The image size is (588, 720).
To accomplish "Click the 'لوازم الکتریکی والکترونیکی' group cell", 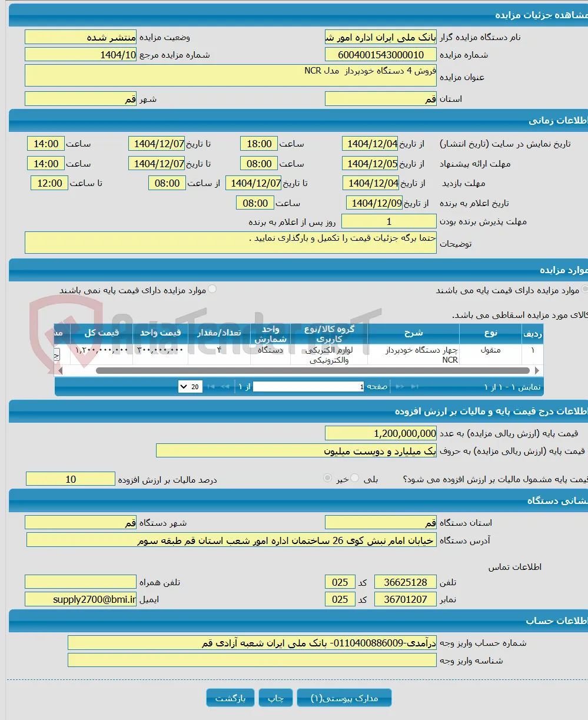I will click(x=329, y=355).
